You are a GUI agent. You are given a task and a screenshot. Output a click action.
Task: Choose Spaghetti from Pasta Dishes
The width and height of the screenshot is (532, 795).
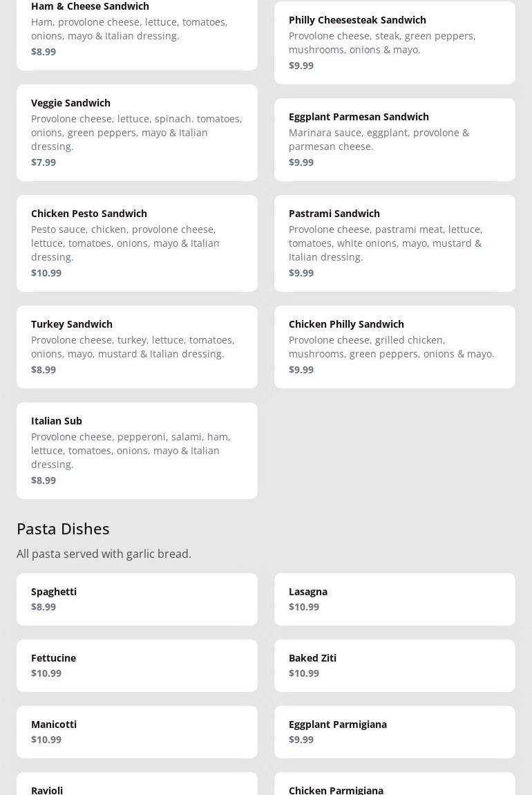point(137,599)
